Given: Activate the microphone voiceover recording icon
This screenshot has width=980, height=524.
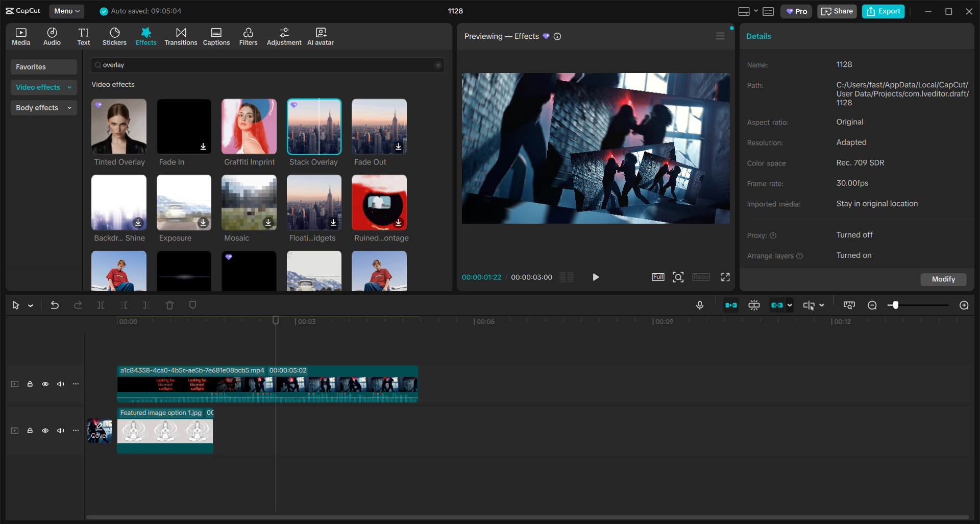Looking at the screenshot, I should 700,305.
